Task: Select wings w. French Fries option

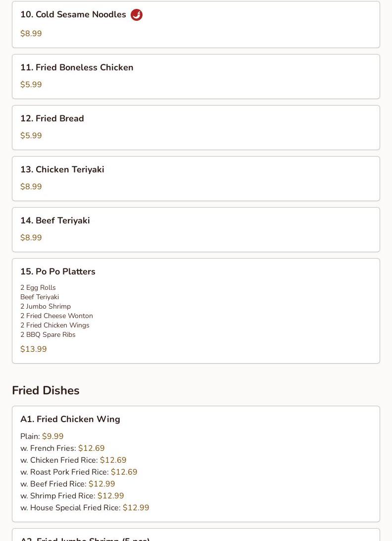Action: 62,448
